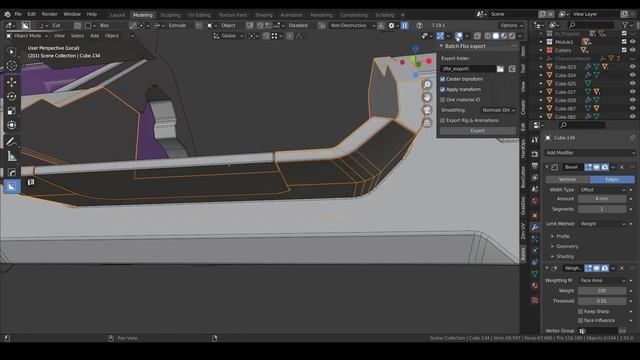The image size is (640, 360).
Task: Click the zoom view magnifier gizmo
Action: coord(427,84)
